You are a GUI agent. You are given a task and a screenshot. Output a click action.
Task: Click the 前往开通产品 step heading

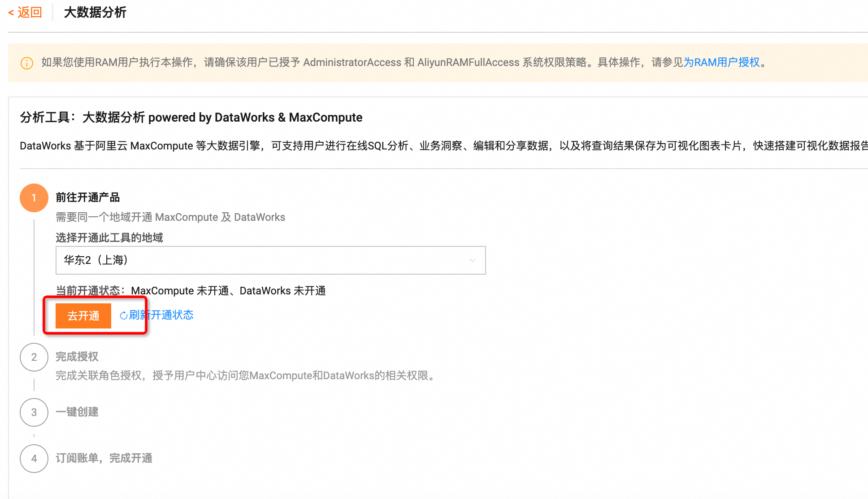point(87,197)
